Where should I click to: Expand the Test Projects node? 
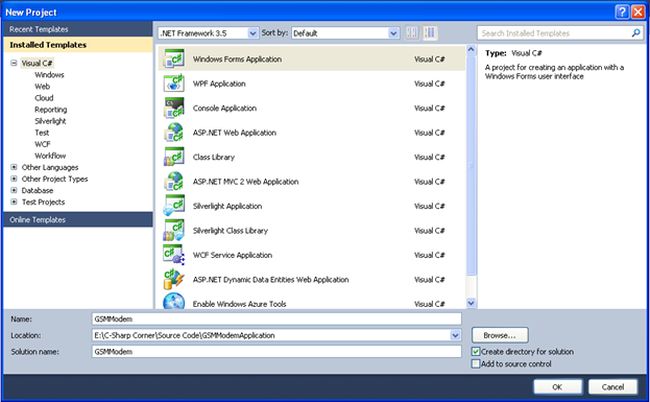tap(14, 202)
